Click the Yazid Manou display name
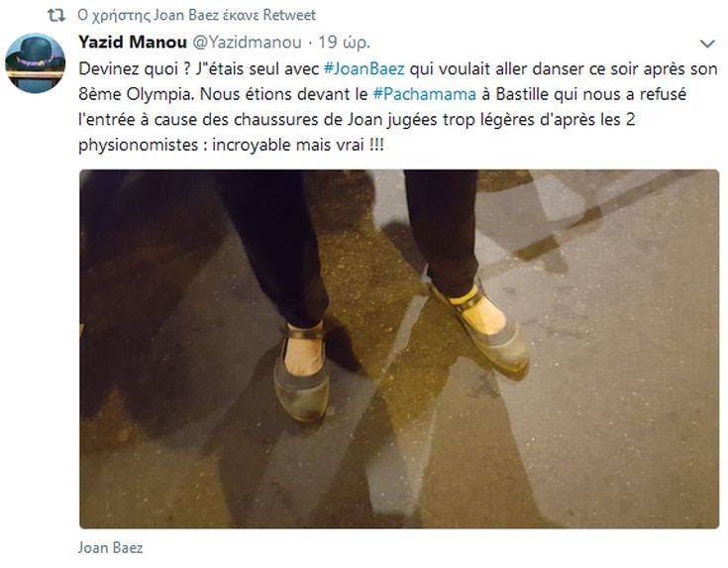Viewport: 728px width, 568px height. coord(133,42)
